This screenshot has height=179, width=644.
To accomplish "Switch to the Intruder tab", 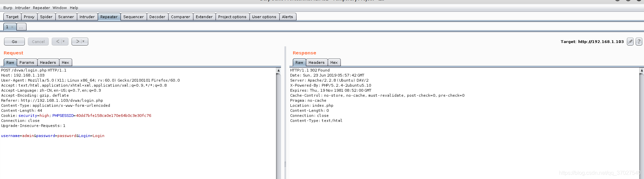I will click(x=87, y=17).
